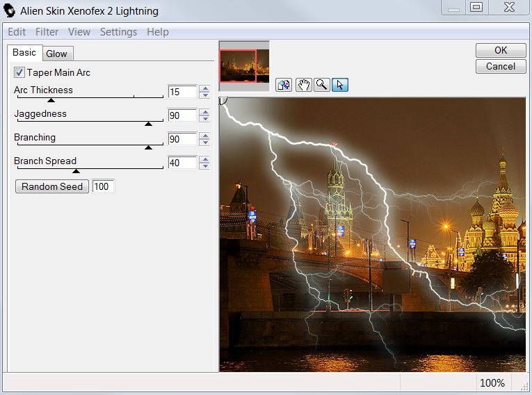Open the View menu
532x395 pixels.
(79, 32)
